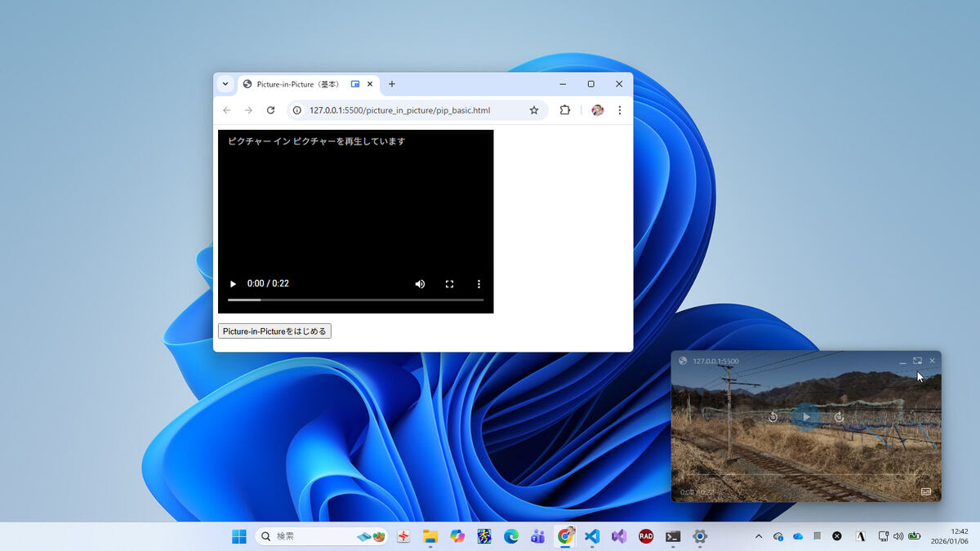Return the PiP video back to its tab
The image size is (980, 551).
pos(917,361)
